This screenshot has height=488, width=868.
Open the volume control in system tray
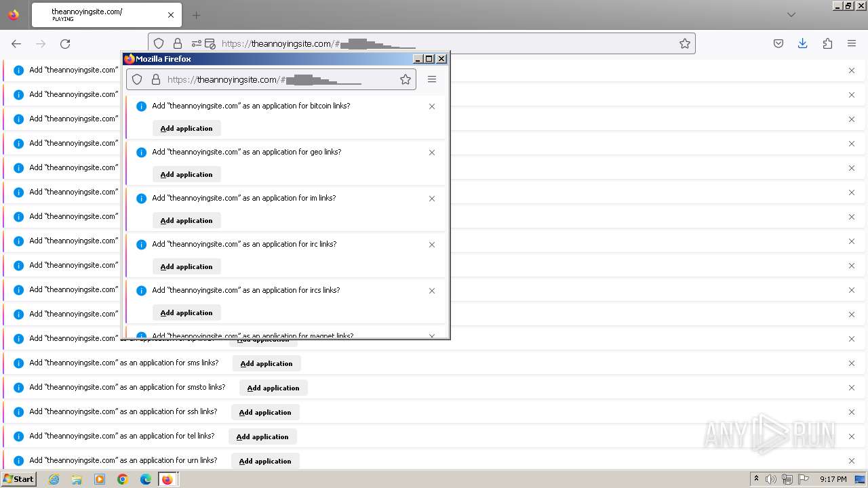(x=771, y=479)
